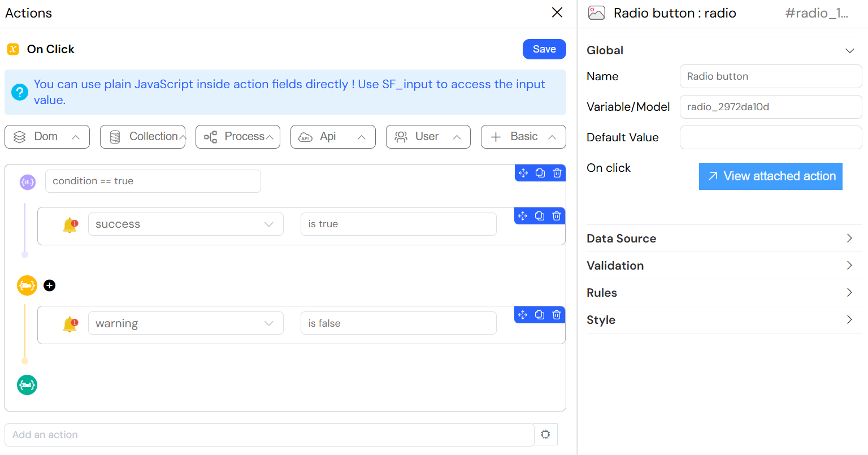Save the On Click action

coord(544,49)
